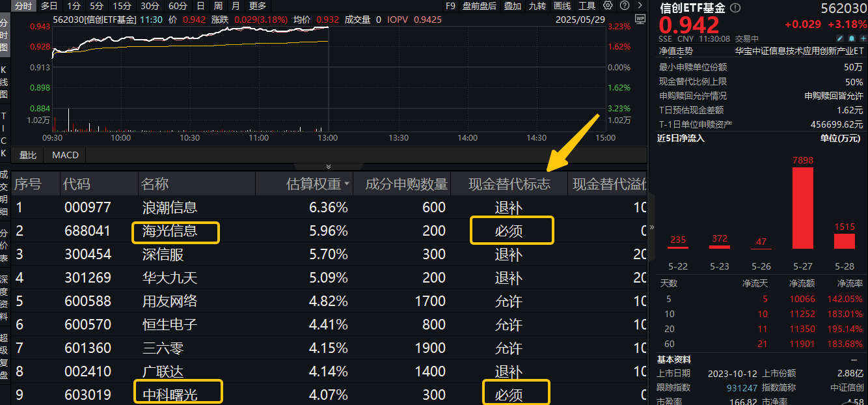Open 超级复盘 in left sidebar

(4, 357)
